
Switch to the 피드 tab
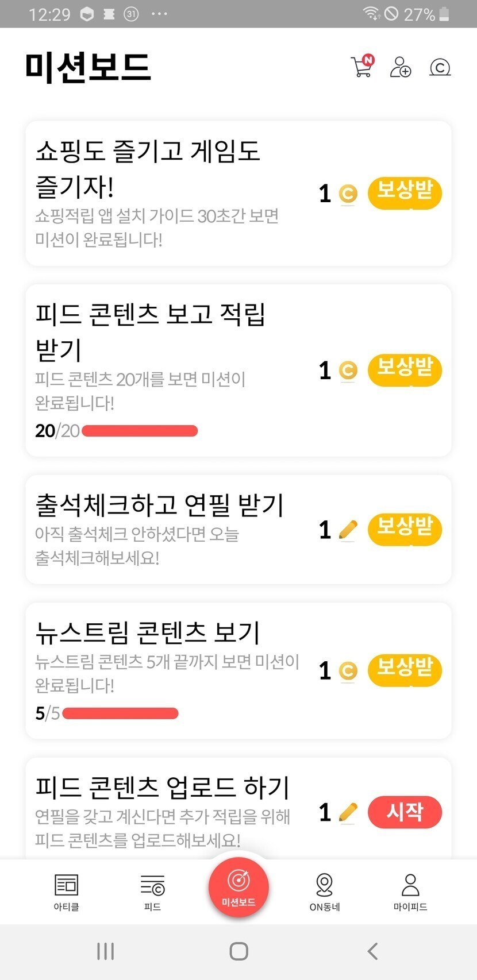coord(152,892)
